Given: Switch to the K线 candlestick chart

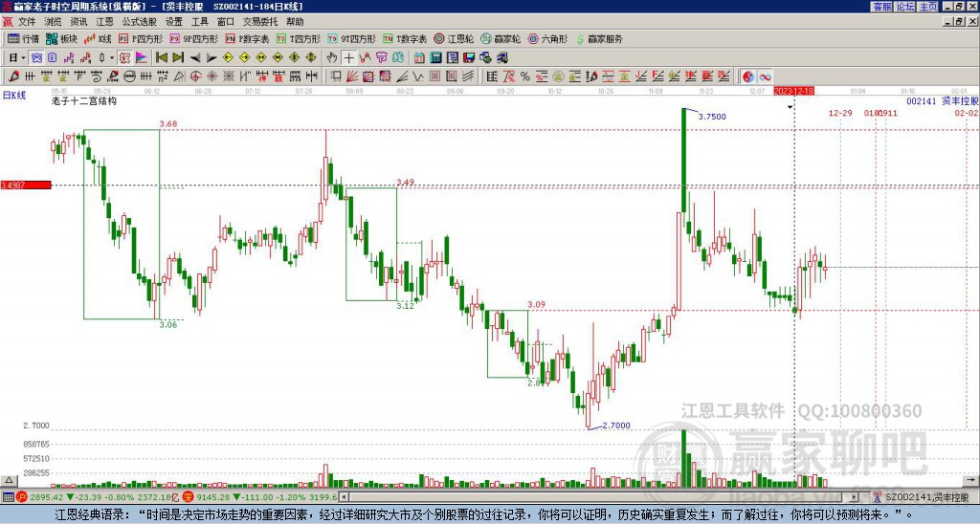Looking at the screenshot, I should tap(98, 38).
